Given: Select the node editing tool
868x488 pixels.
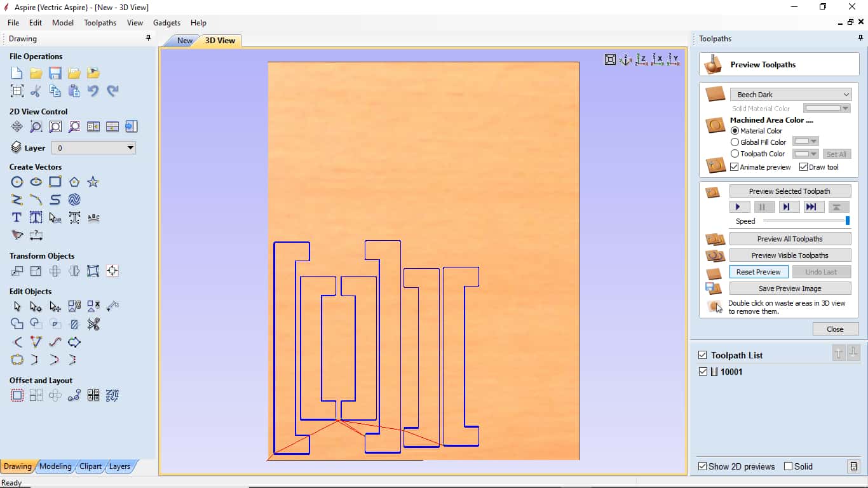Looking at the screenshot, I should click(36, 307).
